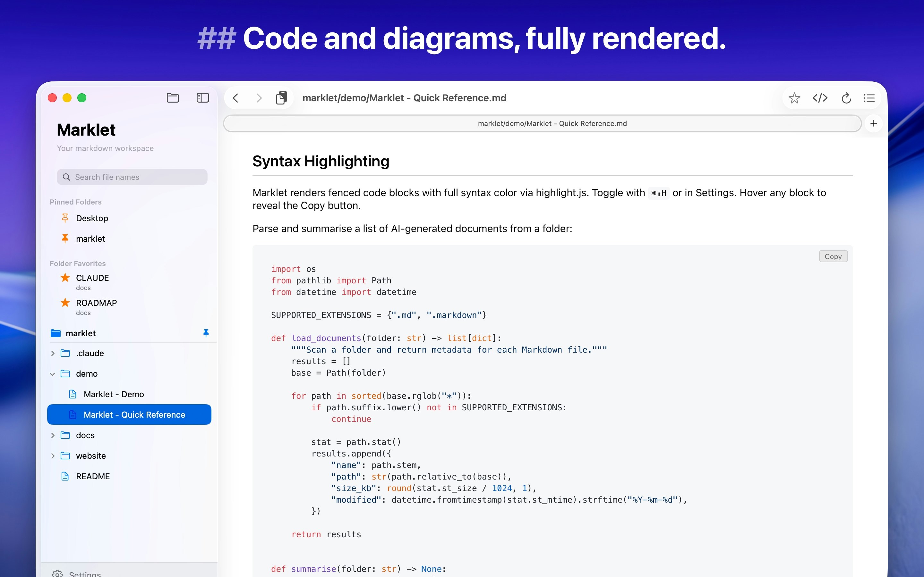Open the Desktop pinned folder
Viewport: 924px width, 577px height.
tap(92, 218)
